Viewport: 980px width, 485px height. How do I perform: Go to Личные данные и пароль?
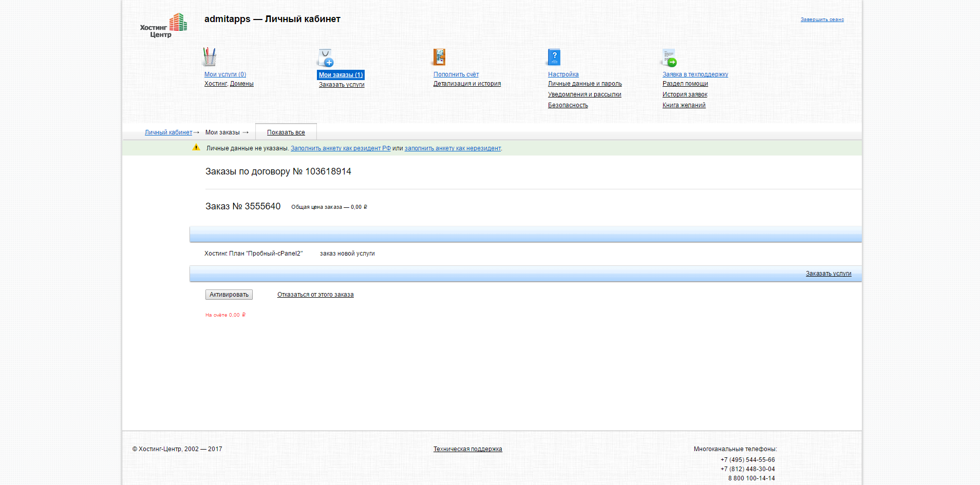coord(585,84)
